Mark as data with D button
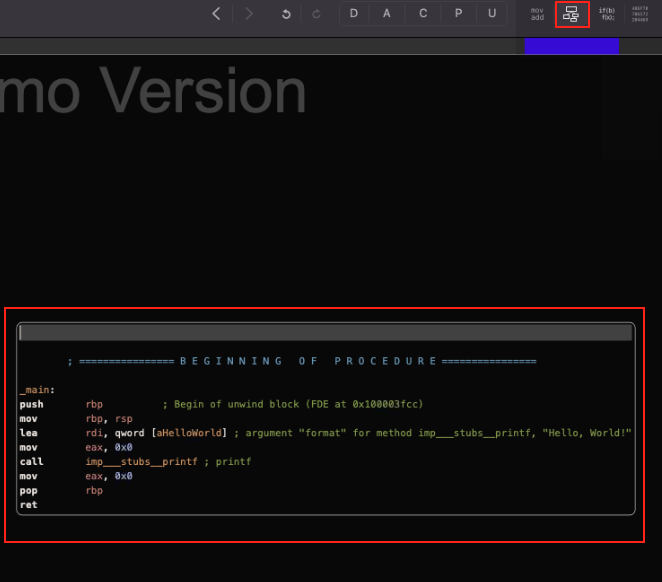The image size is (662, 582). (x=353, y=14)
